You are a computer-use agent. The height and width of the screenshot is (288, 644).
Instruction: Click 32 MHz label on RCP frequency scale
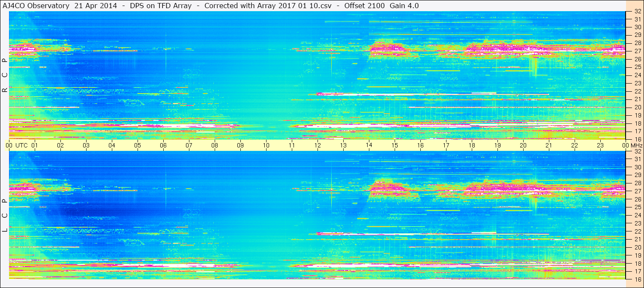[637, 11]
